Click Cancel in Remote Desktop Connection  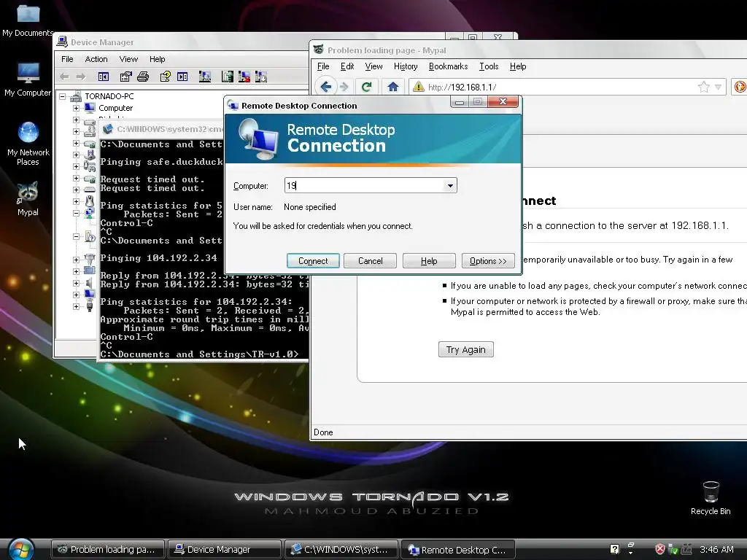[370, 261]
